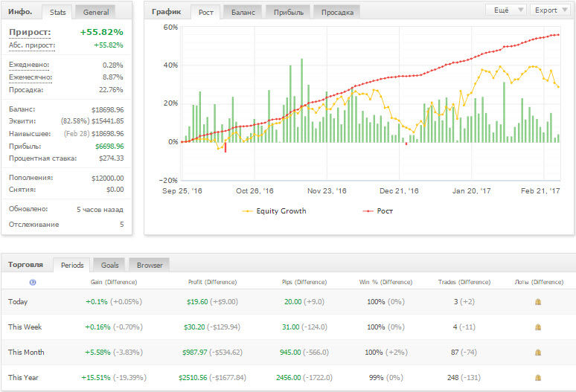This screenshot has height=392, width=576.
Task: Click the 2456.00 pips value in This Year row
Action: 288,377
